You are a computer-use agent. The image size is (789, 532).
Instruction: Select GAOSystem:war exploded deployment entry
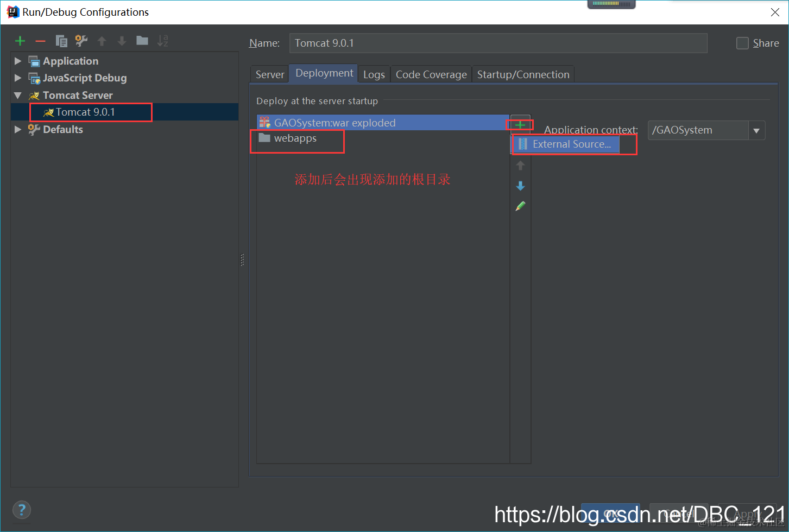pyautogui.click(x=383, y=123)
